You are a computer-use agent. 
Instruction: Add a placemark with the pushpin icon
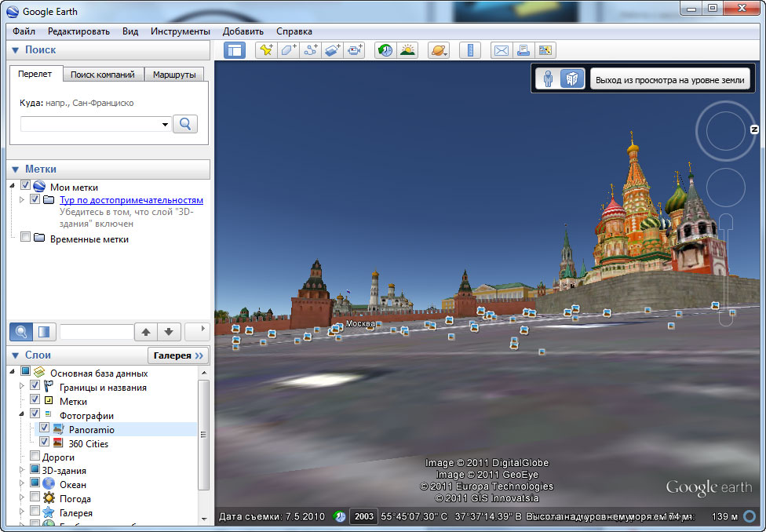266,50
